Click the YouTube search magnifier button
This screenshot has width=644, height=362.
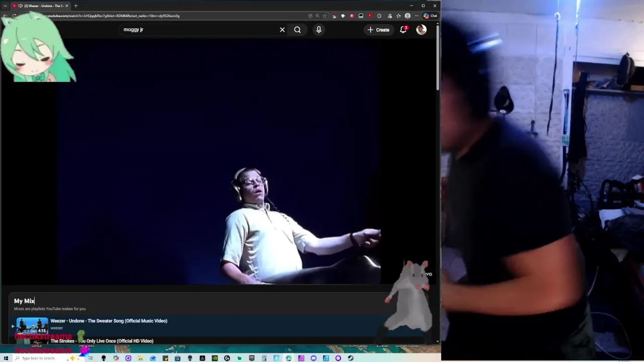tap(297, 30)
